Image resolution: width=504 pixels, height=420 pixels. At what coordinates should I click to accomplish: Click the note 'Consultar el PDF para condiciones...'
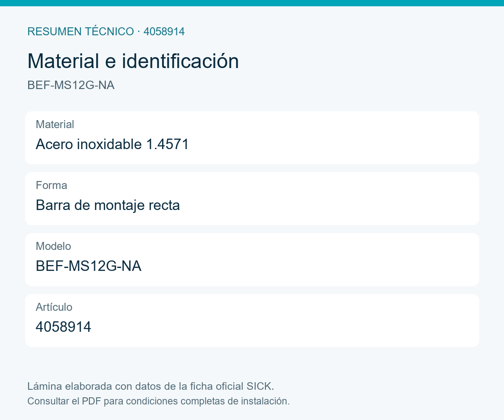[158, 401]
